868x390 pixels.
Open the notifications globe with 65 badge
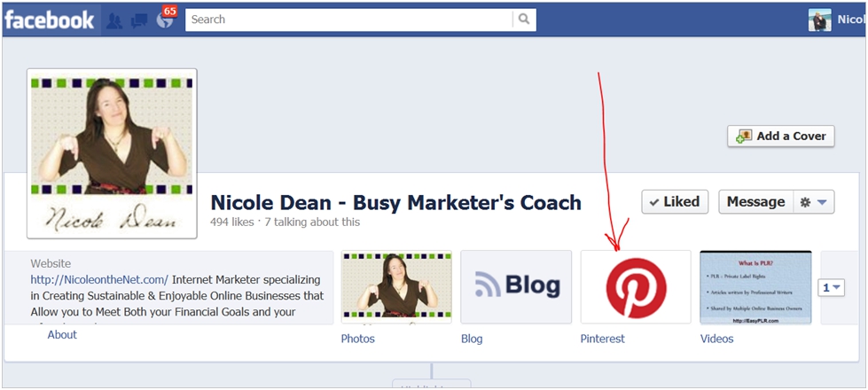click(166, 19)
